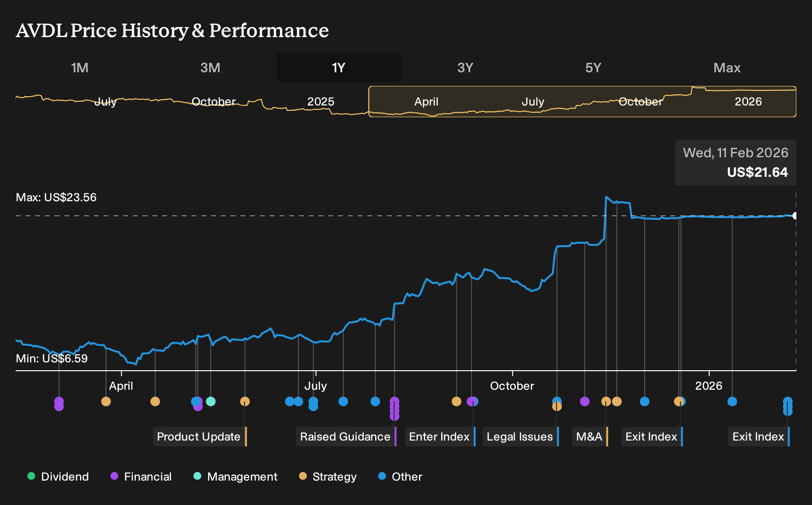The image size is (812, 505).
Task: Choose the 5Y time range
Action: click(x=593, y=67)
